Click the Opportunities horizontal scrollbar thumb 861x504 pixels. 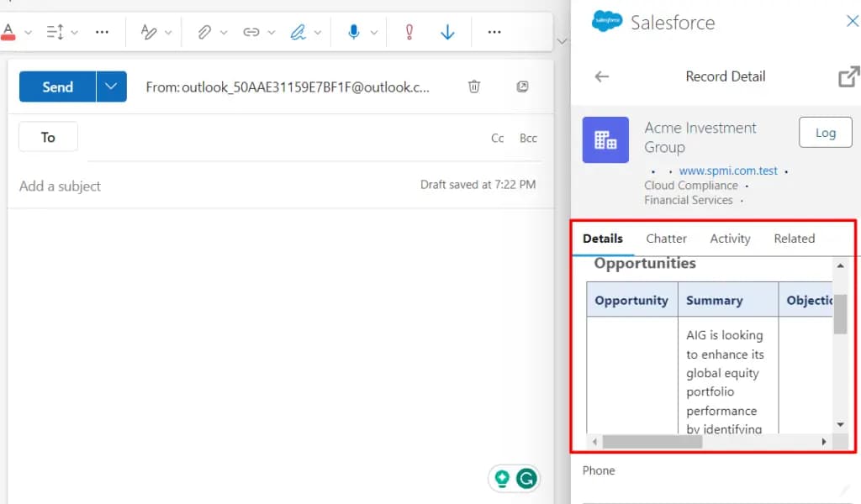[645, 442]
